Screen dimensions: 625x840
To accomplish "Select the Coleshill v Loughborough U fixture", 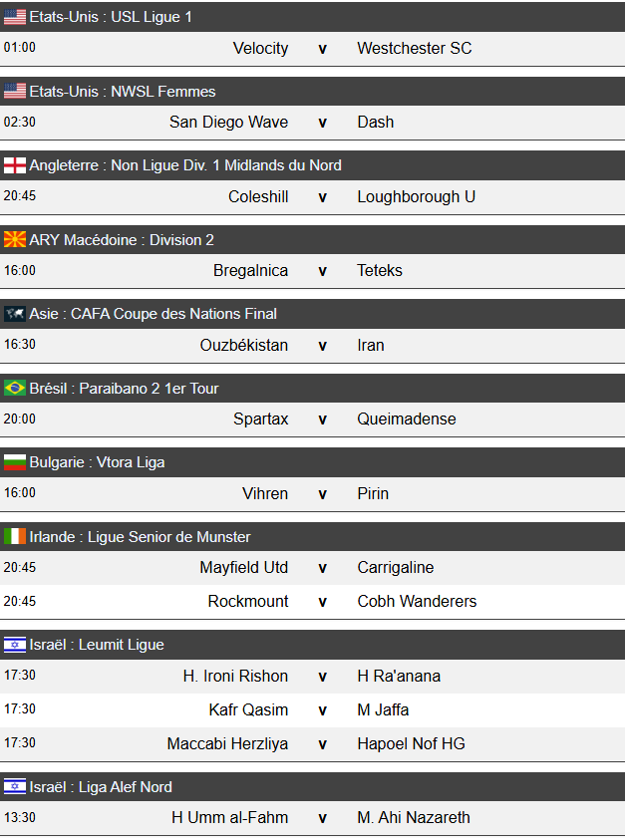I will 322,197.
